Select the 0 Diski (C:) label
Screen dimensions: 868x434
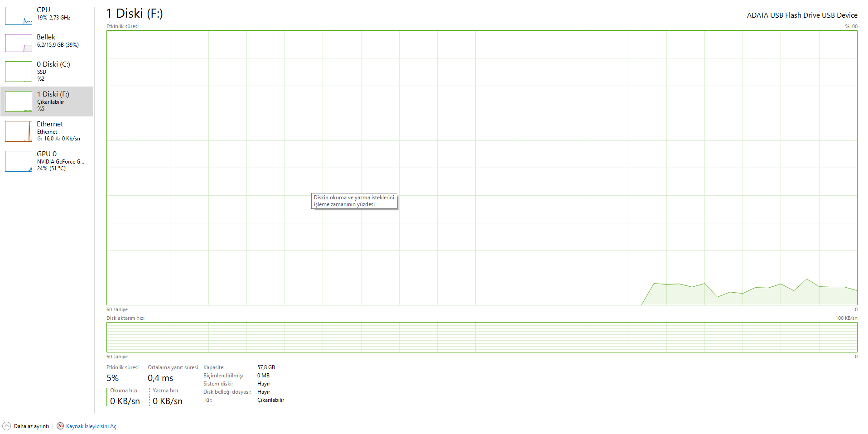click(53, 64)
